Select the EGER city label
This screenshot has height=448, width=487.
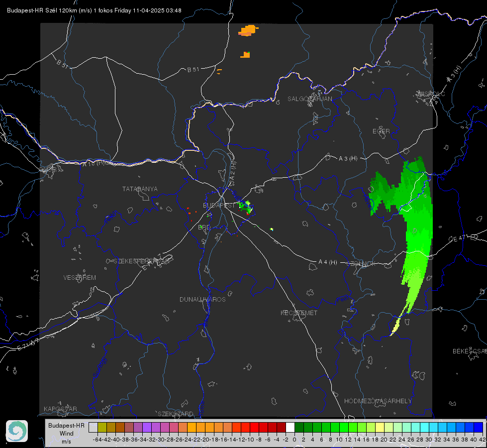(381, 131)
